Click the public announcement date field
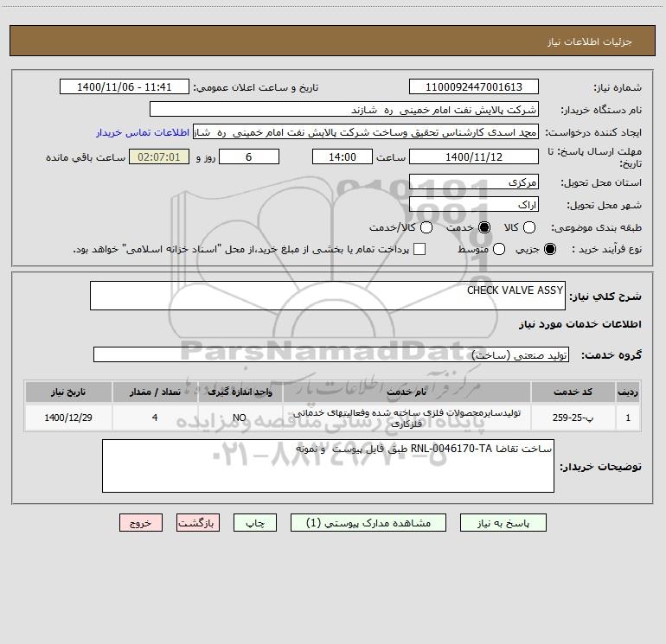The width and height of the screenshot is (666, 644). [124, 86]
